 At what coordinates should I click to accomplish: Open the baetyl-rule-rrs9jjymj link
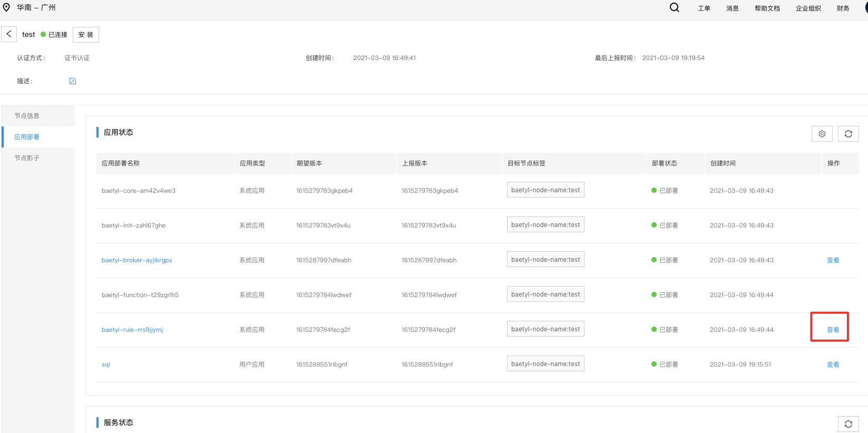pyautogui.click(x=132, y=330)
